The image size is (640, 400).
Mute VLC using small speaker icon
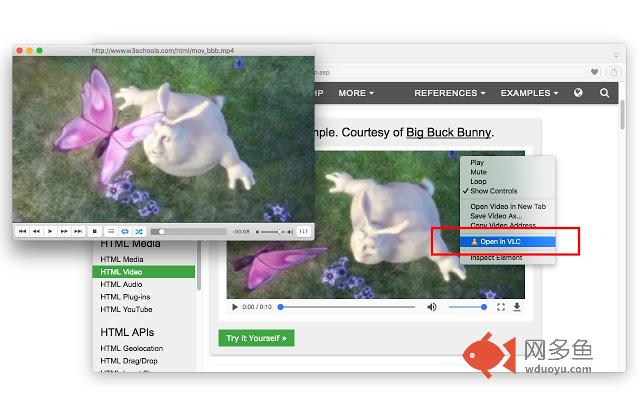coord(257,232)
